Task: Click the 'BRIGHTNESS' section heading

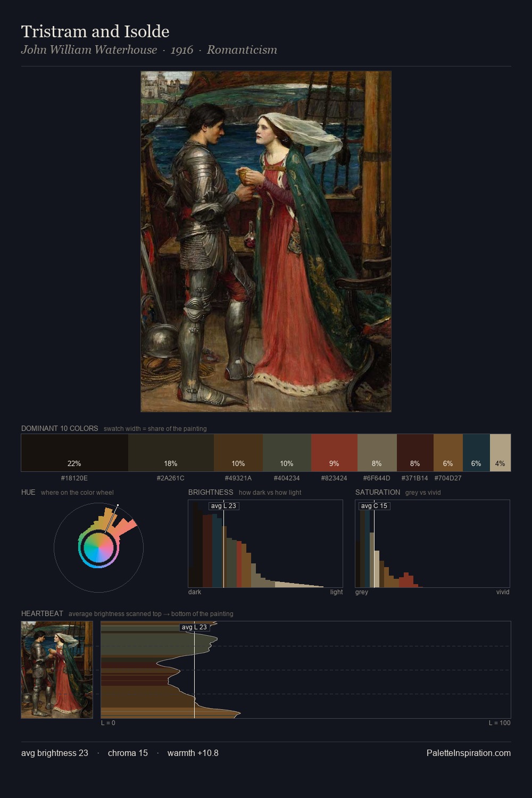Action: point(211,492)
